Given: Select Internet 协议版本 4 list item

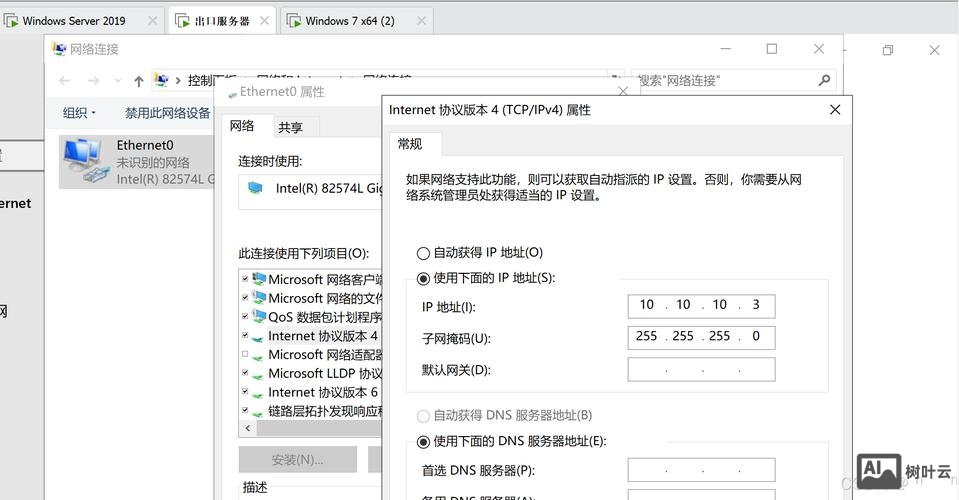Looking at the screenshot, I should pyautogui.click(x=323, y=336).
